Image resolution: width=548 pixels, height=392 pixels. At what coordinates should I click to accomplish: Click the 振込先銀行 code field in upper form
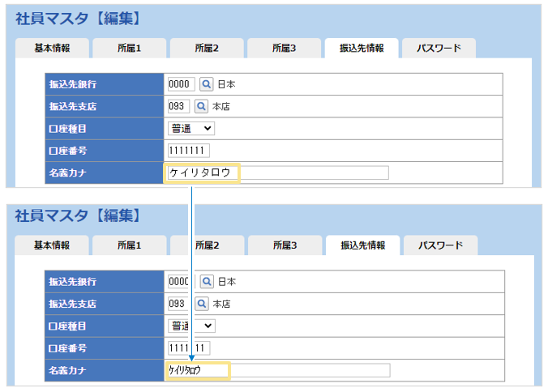click(x=181, y=84)
